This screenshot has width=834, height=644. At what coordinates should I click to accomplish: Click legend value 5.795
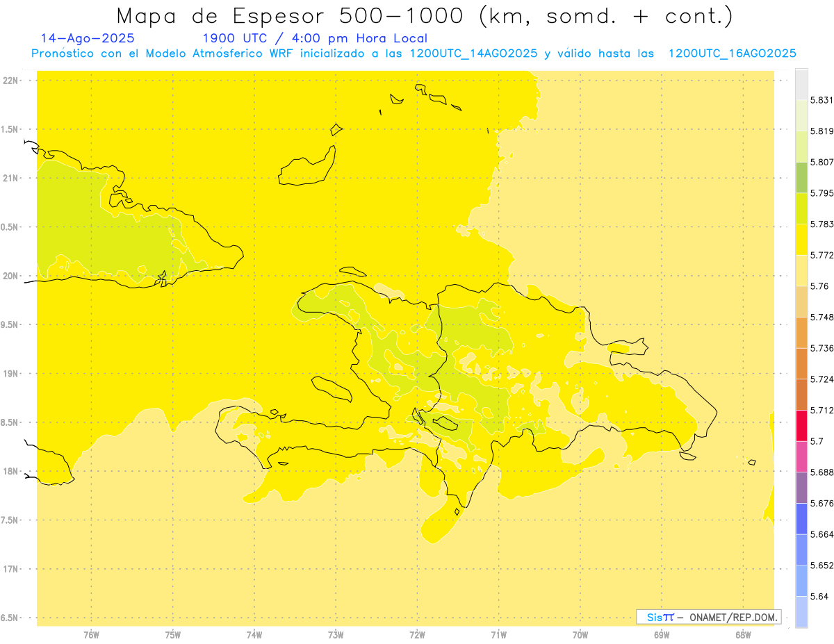coord(822,193)
